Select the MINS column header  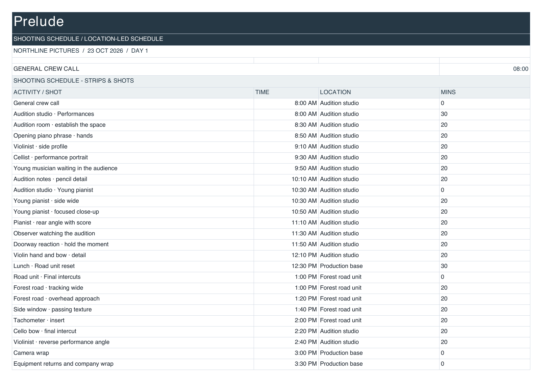tap(485, 92)
